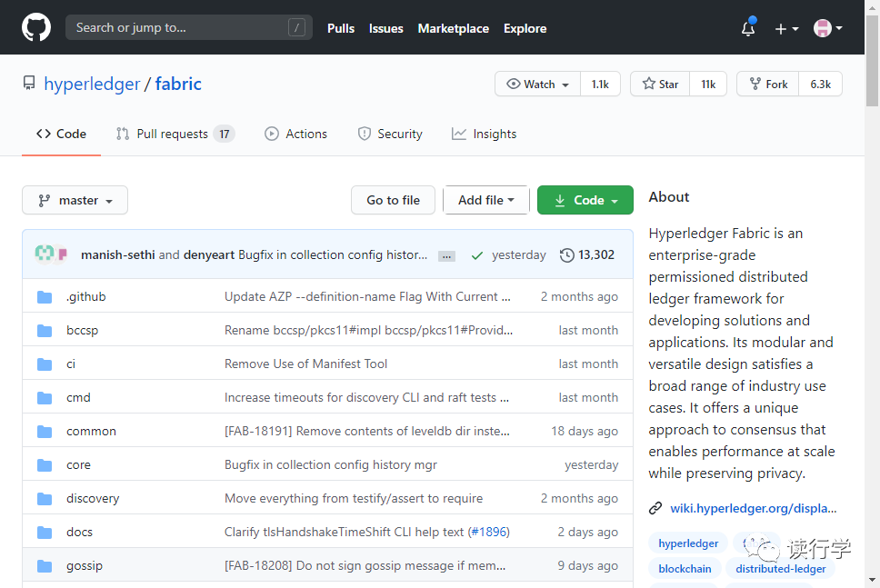Open commit 'Remove Use of Manifest Tool'
The height and width of the screenshot is (588, 880).
(305, 364)
